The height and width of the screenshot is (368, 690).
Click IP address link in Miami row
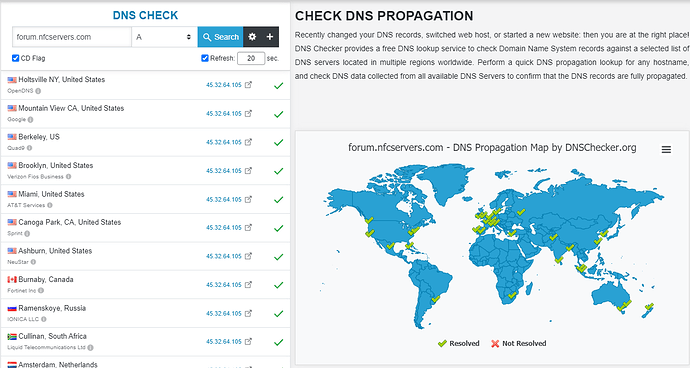(224, 199)
